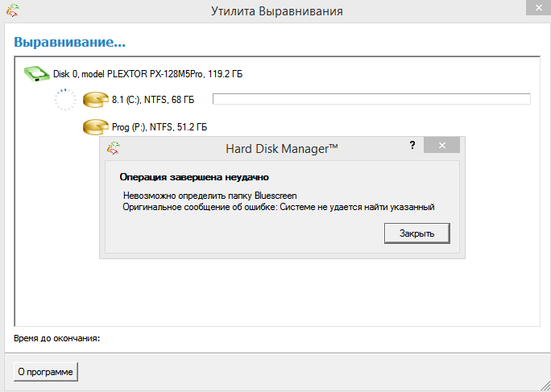Click the C: partition progress bar

[371, 99]
